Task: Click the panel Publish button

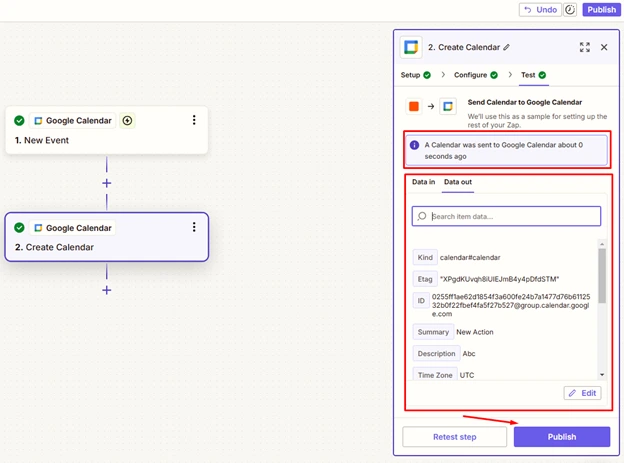Action: coord(562,437)
